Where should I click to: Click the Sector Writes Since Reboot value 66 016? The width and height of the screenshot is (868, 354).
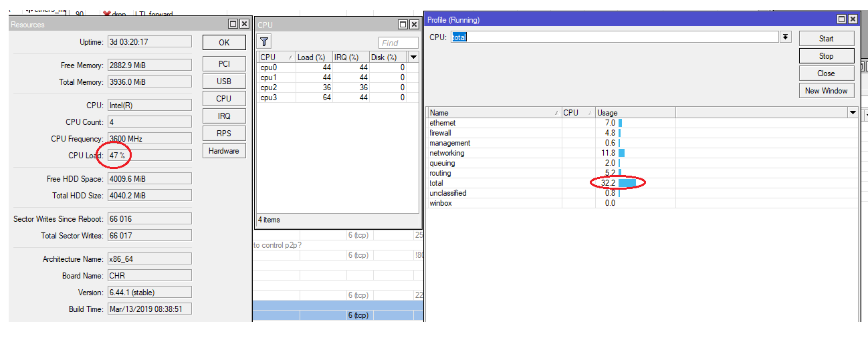(x=150, y=219)
